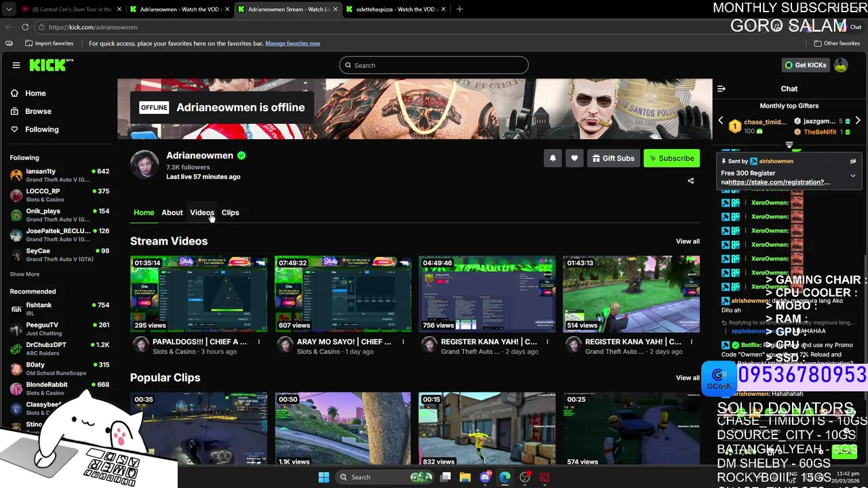
Task: Select the channel's Home tab
Action: 144,212
